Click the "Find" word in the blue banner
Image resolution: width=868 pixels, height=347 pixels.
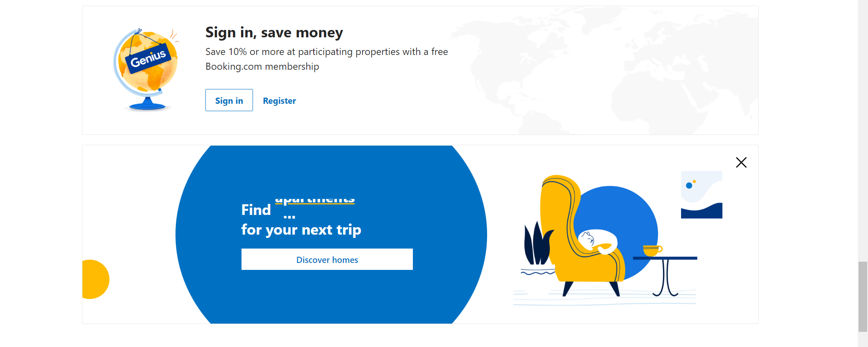pyautogui.click(x=256, y=210)
